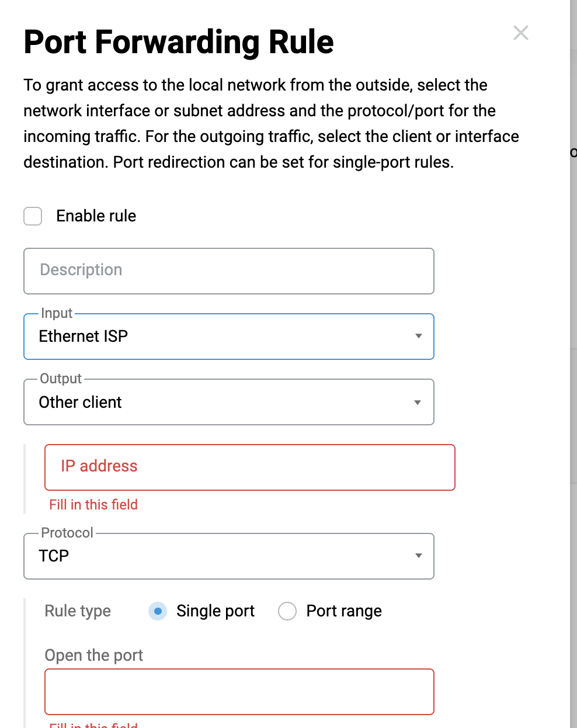Close the Port Forwarding Rule dialog
577x728 pixels.
pos(520,33)
